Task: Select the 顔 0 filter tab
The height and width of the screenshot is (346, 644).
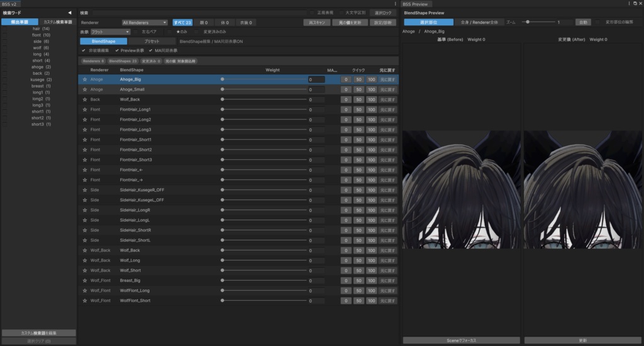Action: 204,23
